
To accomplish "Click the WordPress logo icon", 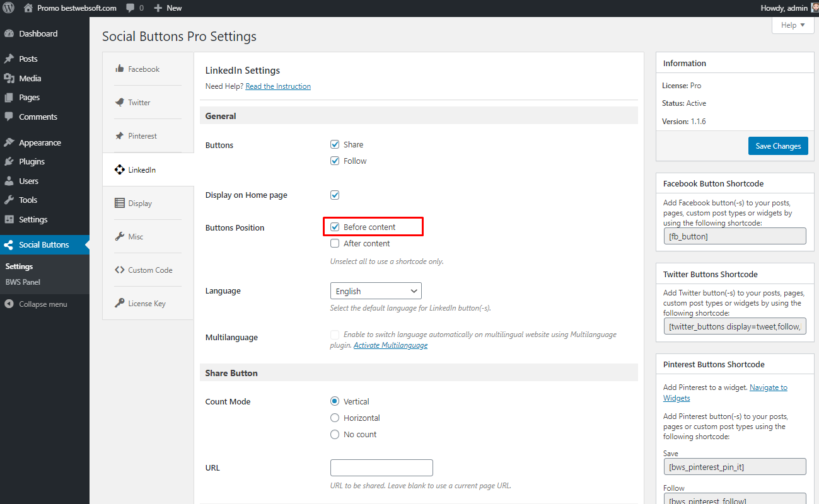I will (9, 8).
